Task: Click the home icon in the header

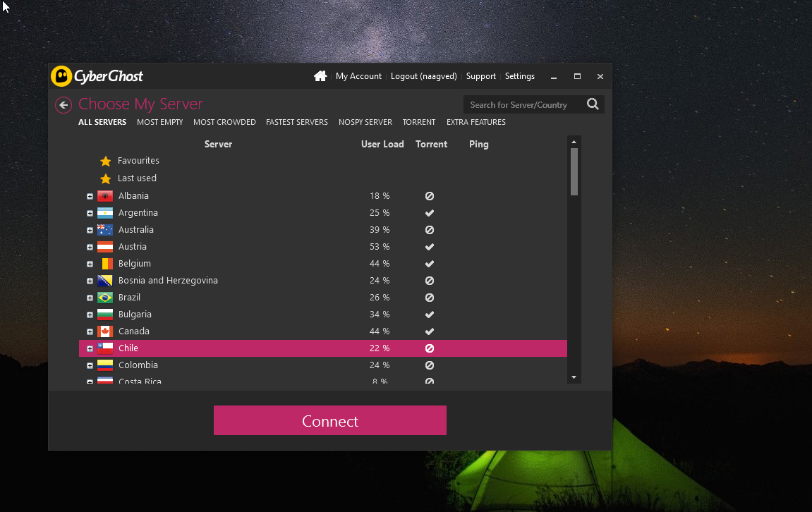Action: 320,76
